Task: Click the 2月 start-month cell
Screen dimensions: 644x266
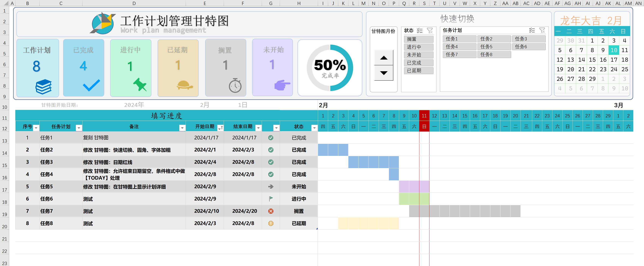Action: [205, 105]
